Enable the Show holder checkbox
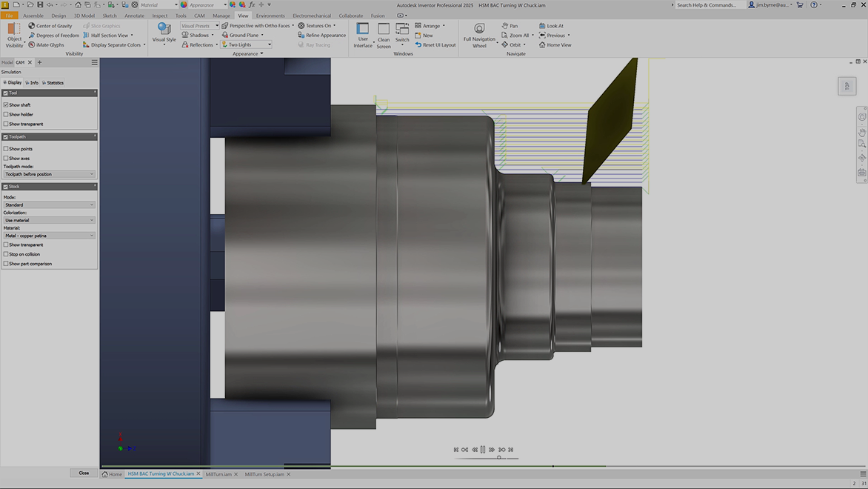 coord(6,115)
